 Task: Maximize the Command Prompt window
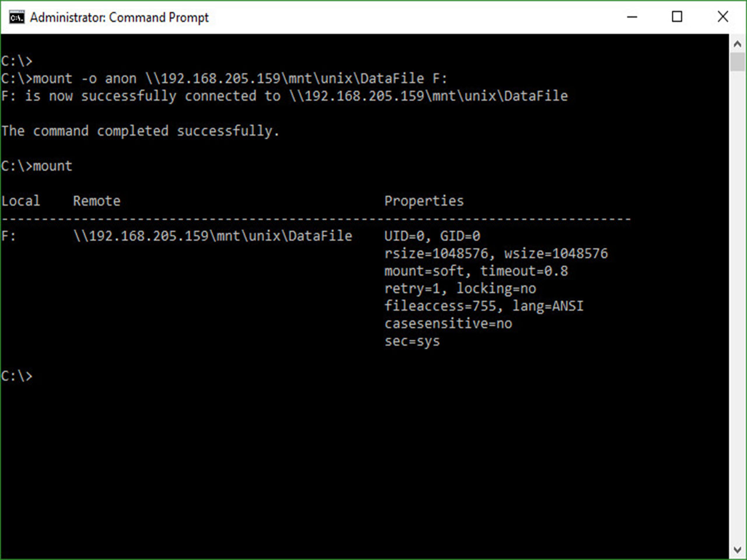point(677,17)
